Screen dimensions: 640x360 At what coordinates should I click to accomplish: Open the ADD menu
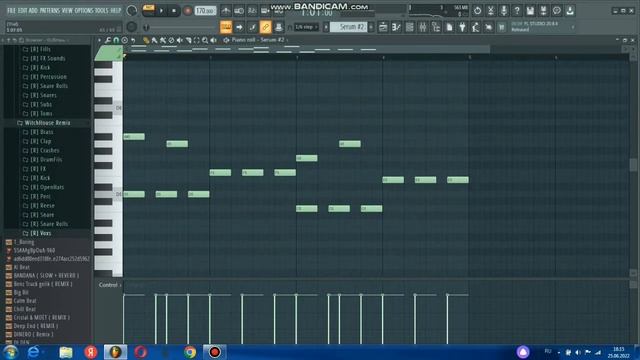[33, 11]
